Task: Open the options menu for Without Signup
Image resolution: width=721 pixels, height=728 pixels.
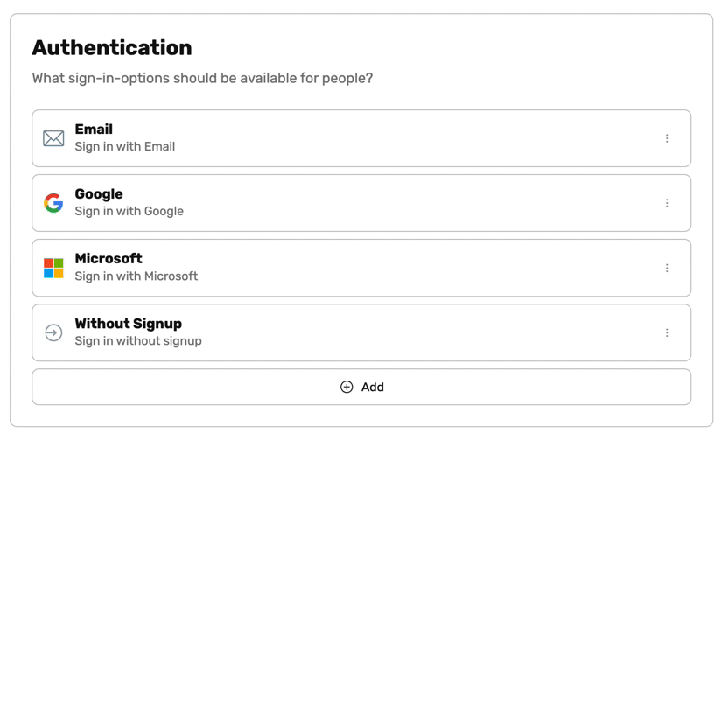Action: point(667,332)
